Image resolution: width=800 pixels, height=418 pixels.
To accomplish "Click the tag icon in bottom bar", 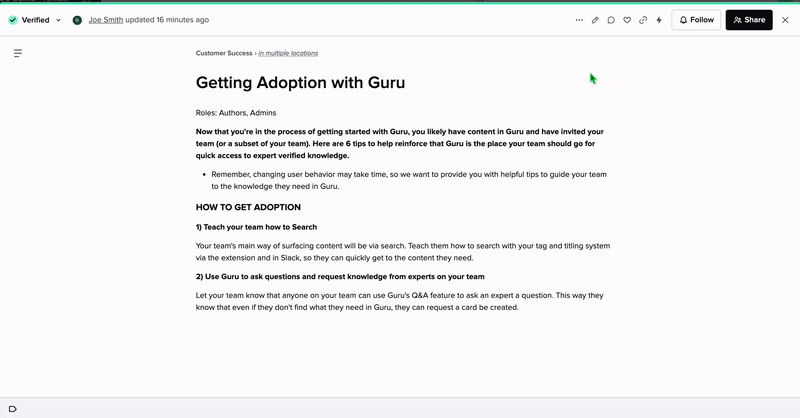I will 13,409.
